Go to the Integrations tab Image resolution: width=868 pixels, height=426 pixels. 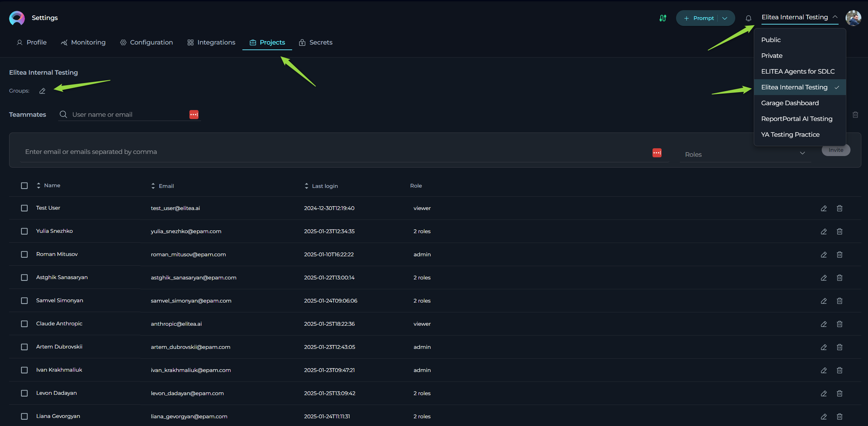click(x=211, y=42)
